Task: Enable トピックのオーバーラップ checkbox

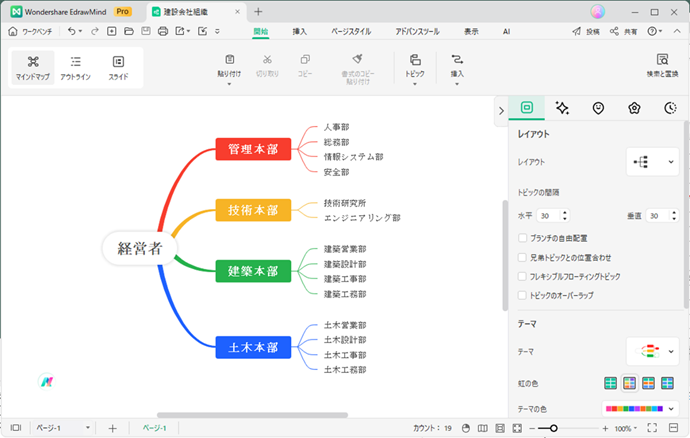Action: click(522, 295)
